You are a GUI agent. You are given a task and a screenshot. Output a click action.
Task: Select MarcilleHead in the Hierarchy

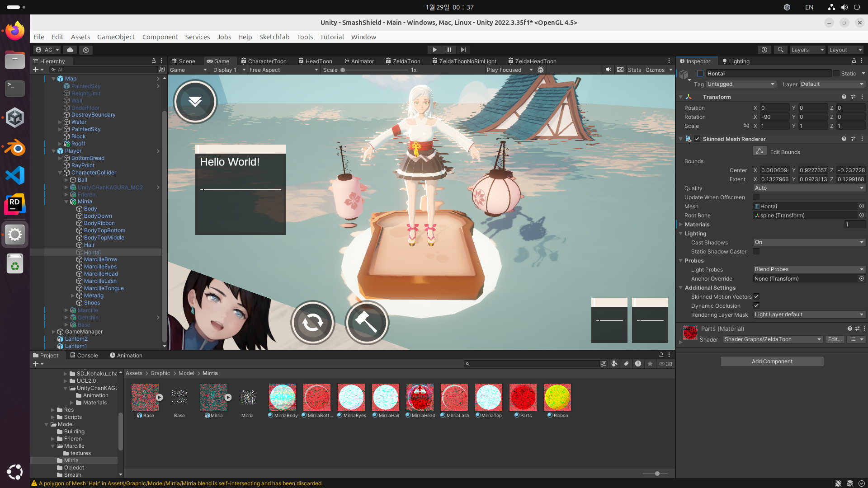click(x=101, y=274)
